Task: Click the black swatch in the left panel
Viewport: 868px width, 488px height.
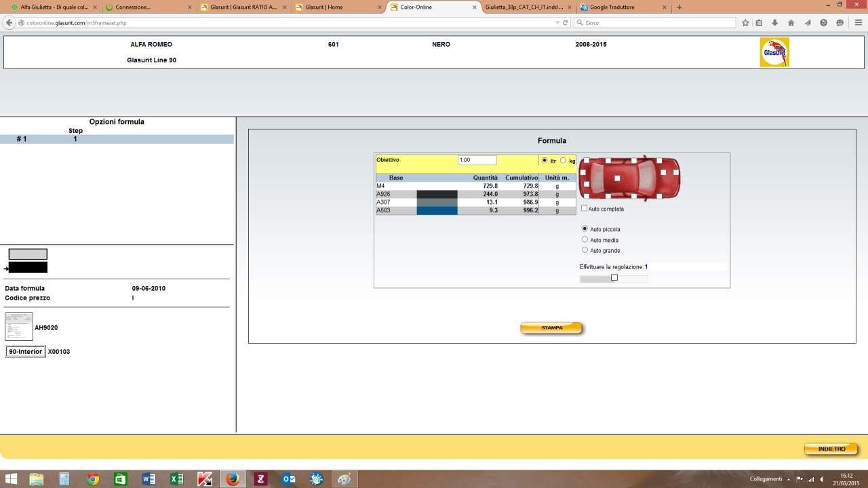Action: coord(28,268)
